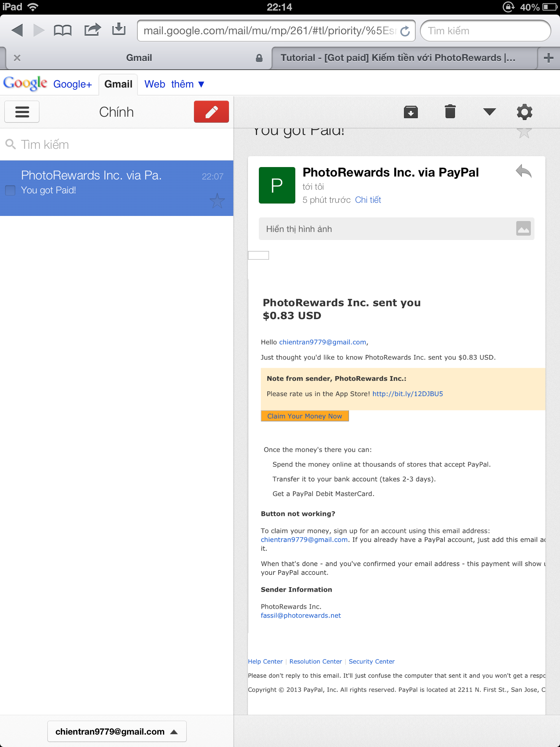The image size is (560, 747).
Task: Click 'PhotoRewards Inc. sent you $0.83 USD' heading
Action: tap(342, 309)
